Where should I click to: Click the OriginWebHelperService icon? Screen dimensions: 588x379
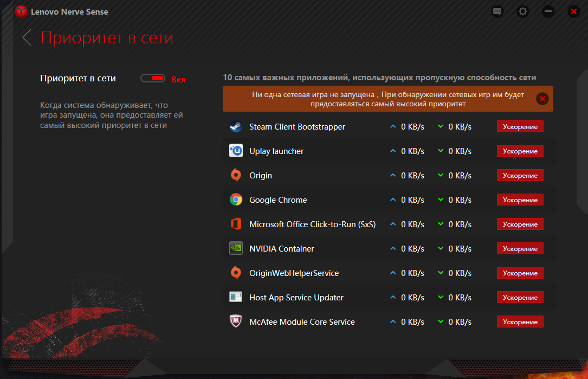(x=236, y=273)
